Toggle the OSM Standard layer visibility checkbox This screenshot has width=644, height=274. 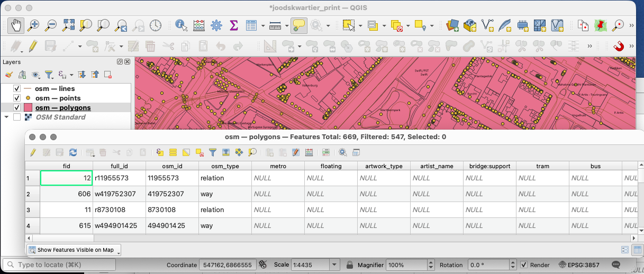point(17,117)
